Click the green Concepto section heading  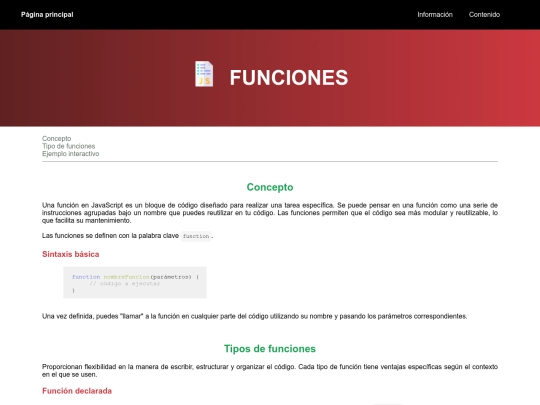[270, 187]
